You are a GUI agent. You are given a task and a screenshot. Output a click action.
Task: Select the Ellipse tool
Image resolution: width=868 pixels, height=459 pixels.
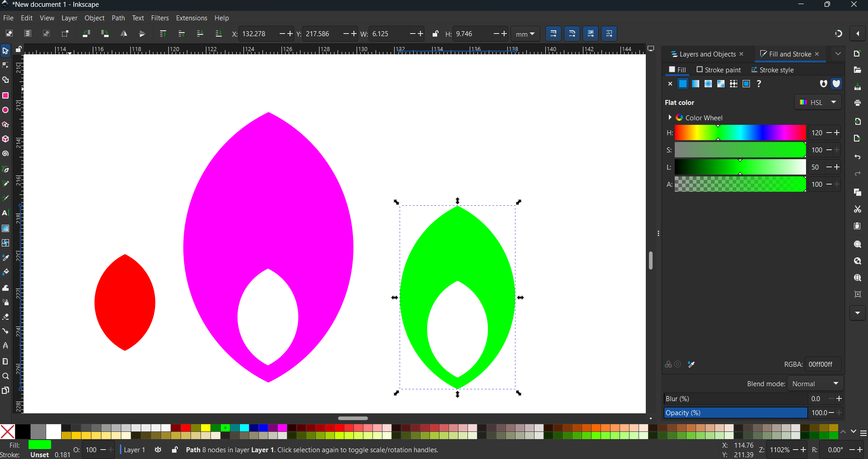pos(5,110)
